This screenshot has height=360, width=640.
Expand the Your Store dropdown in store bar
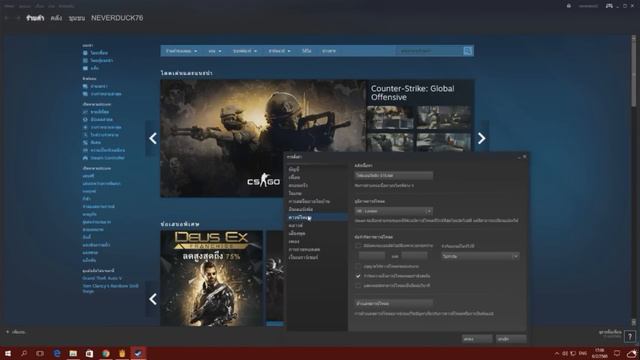182,51
